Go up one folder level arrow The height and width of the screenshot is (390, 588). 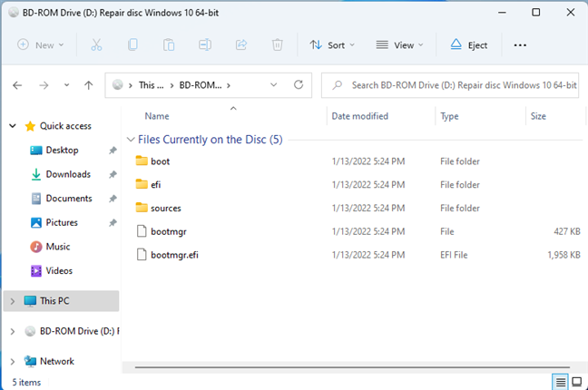(88, 85)
